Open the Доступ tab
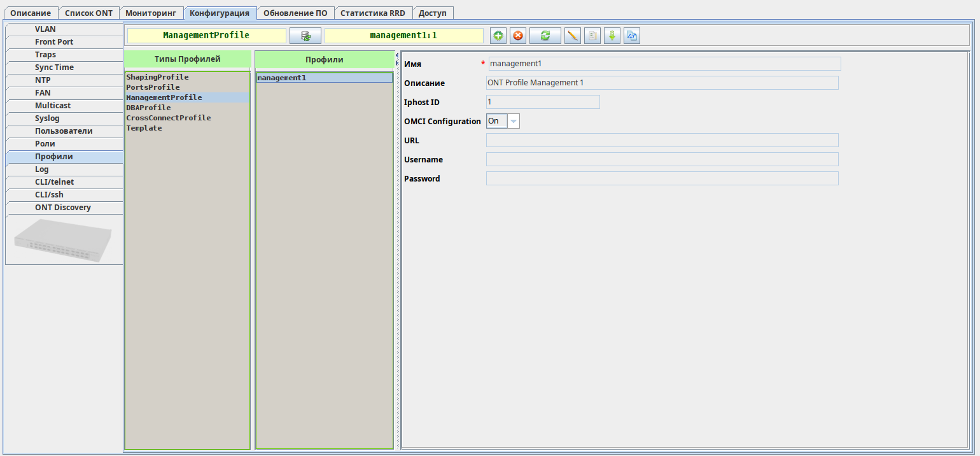This screenshot has width=980, height=456. tap(433, 13)
